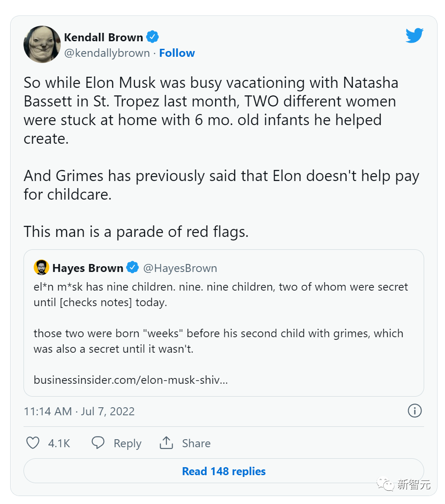Click Kendall Brown's profile avatar
This screenshot has width=445, height=504.
click(42, 44)
